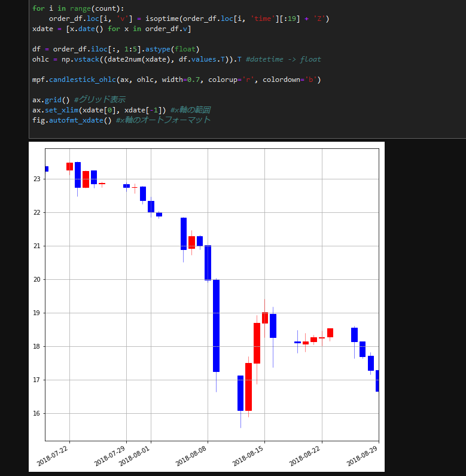Click the blue candle on the left plot edge
The height and width of the screenshot is (476, 466).
[47, 169]
